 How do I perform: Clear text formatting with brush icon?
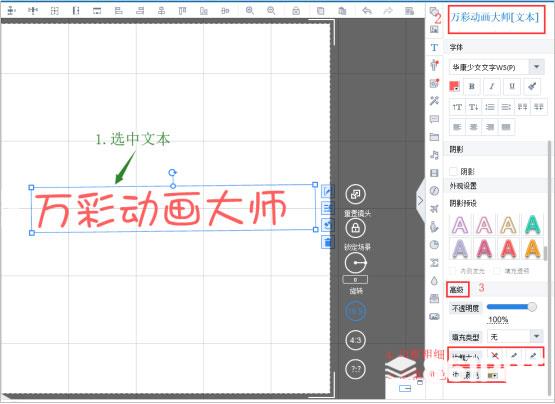coord(532,86)
